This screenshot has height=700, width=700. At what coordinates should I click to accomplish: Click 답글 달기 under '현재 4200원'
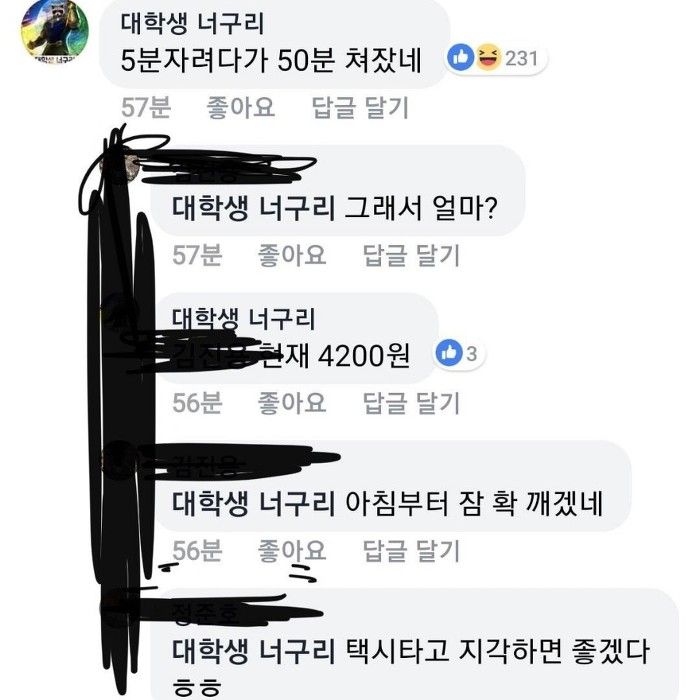(411, 403)
